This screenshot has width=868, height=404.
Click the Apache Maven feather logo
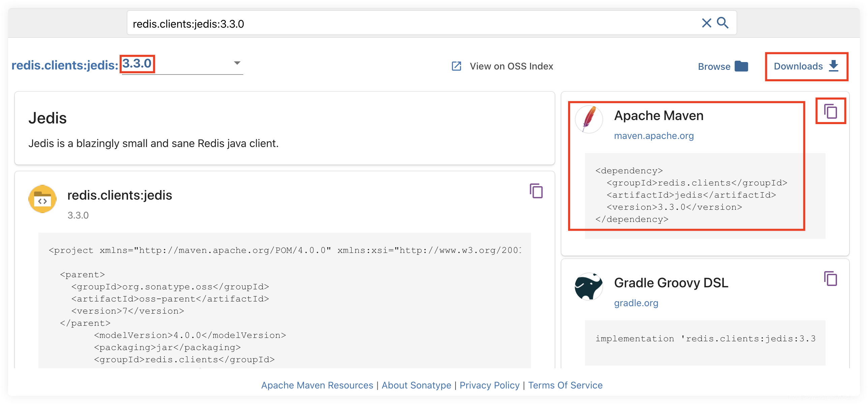click(x=589, y=119)
